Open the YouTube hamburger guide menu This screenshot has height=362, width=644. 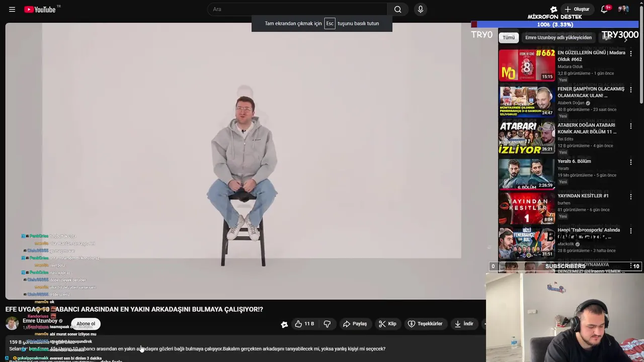click(12, 9)
